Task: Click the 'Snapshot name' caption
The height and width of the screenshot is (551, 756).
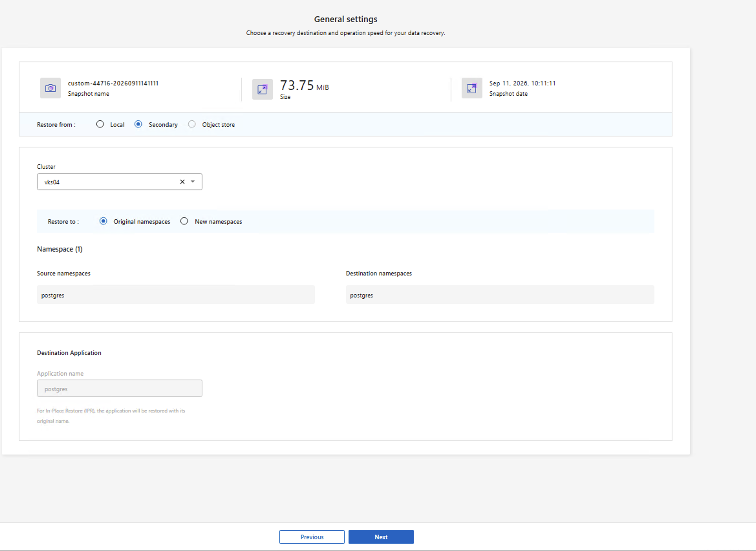Action: click(x=88, y=94)
